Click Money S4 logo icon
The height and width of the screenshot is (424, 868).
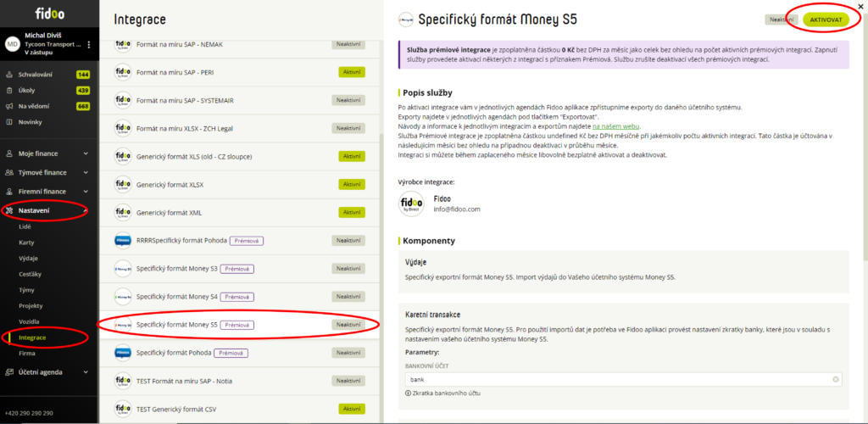pos(123,297)
